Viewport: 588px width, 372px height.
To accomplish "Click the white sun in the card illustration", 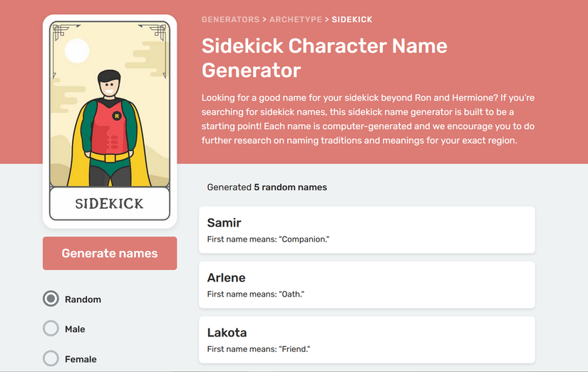I will 77,51.
